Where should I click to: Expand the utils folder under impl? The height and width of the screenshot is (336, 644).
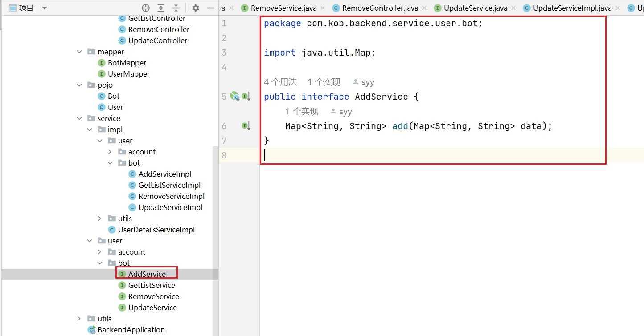pos(100,219)
